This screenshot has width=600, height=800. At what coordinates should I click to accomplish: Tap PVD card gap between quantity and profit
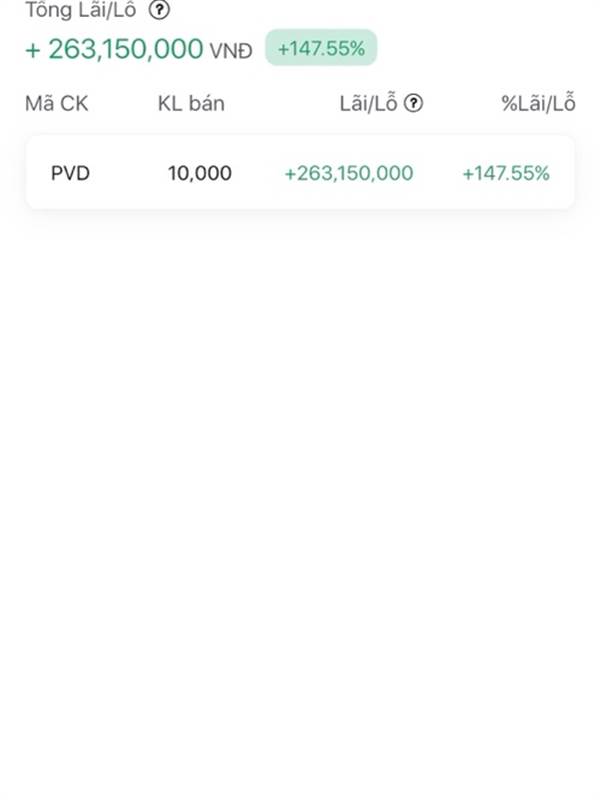[x=258, y=173]
